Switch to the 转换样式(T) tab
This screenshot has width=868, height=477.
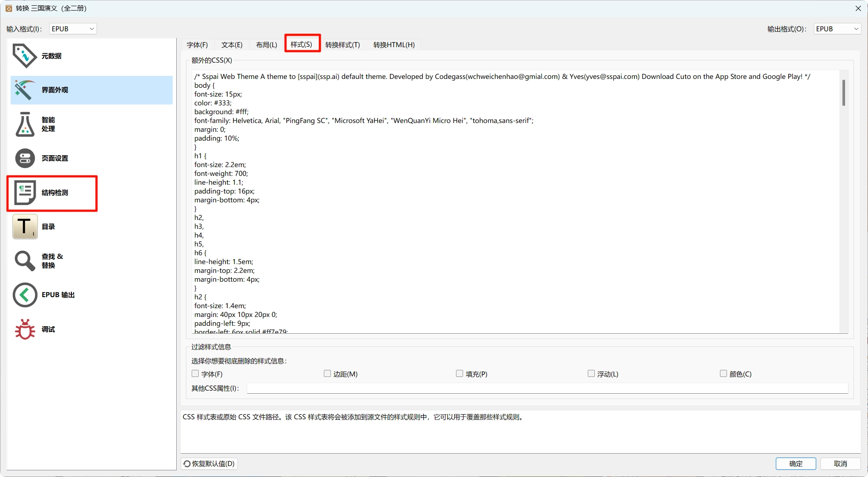tap(342, 45)
